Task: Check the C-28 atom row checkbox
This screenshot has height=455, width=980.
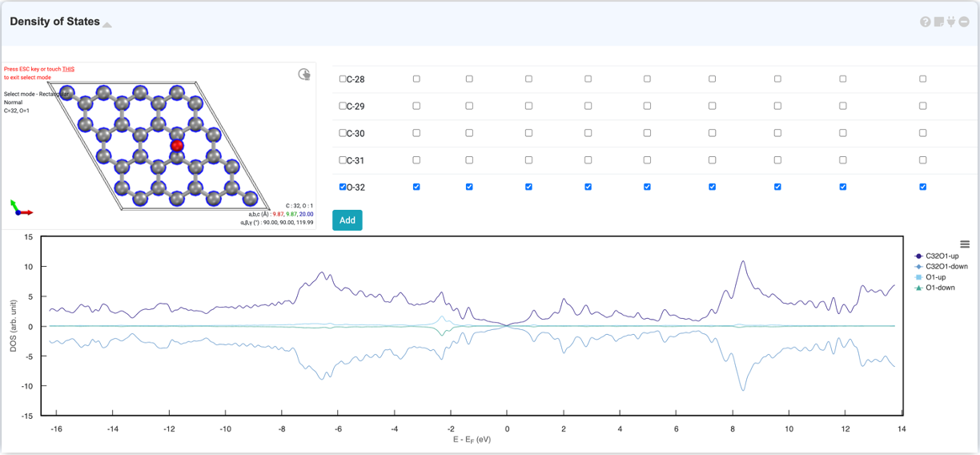Action: pos(343,79)
